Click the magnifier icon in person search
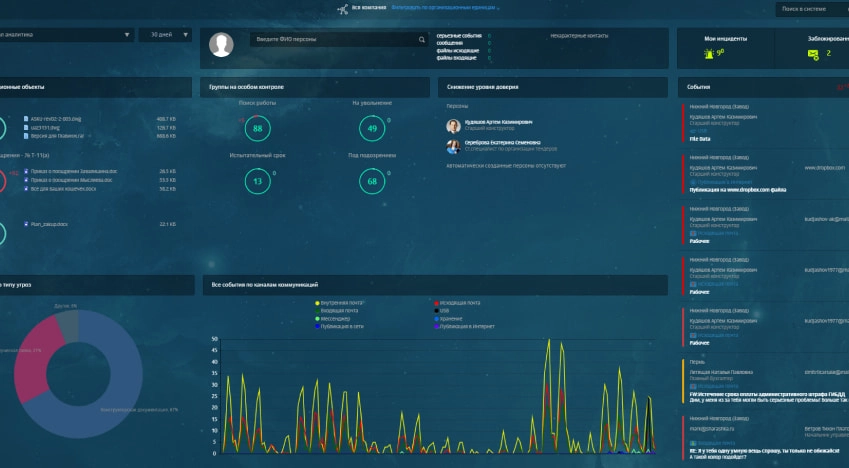 point(422,40)
